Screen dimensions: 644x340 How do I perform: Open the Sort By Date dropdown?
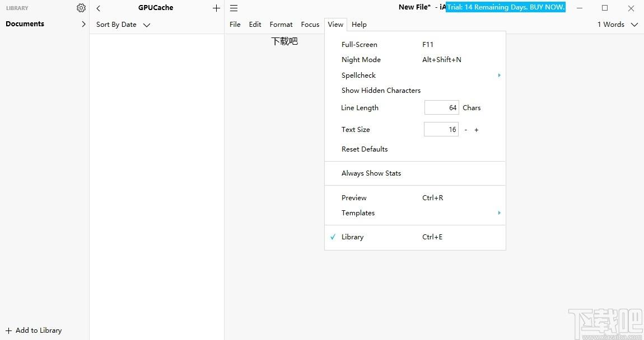pos(123,25)
